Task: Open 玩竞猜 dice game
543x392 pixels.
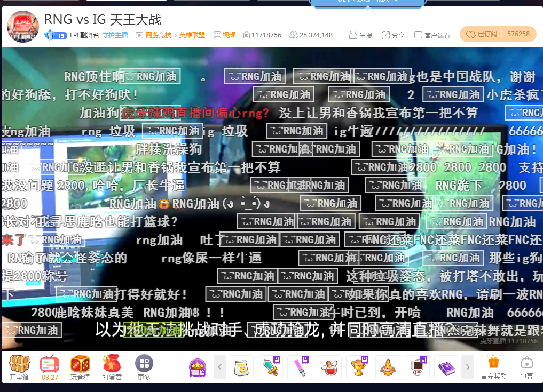Action: (80, 367)
